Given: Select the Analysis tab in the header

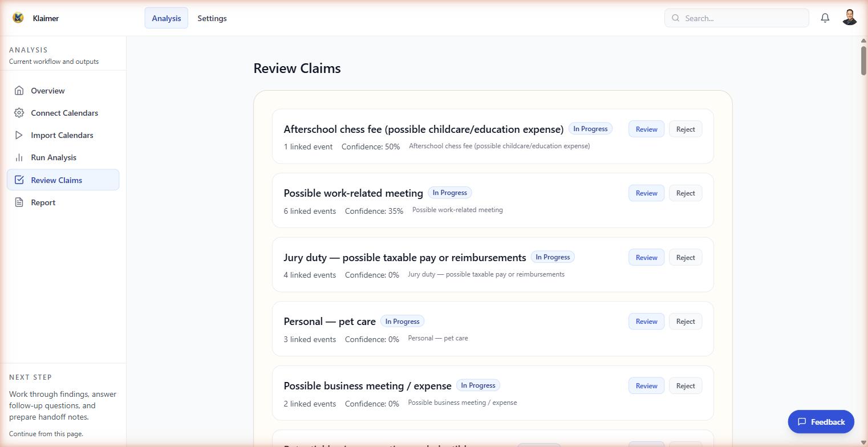Looking at the screenshot, I should click(x=166, y=18).
